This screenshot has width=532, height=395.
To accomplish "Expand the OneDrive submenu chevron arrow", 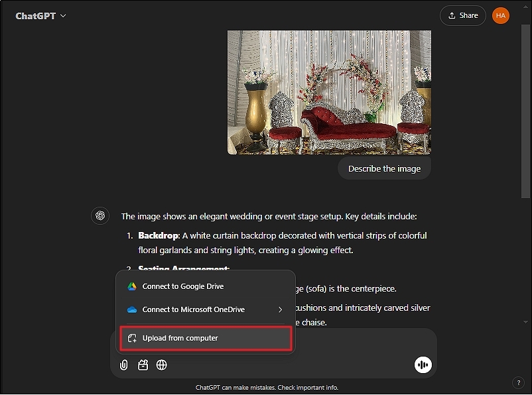I will pos(280,310).
